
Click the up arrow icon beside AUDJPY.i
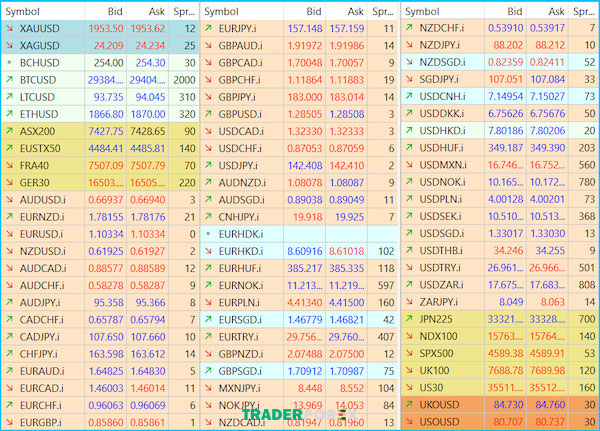[x=10, y=302]
